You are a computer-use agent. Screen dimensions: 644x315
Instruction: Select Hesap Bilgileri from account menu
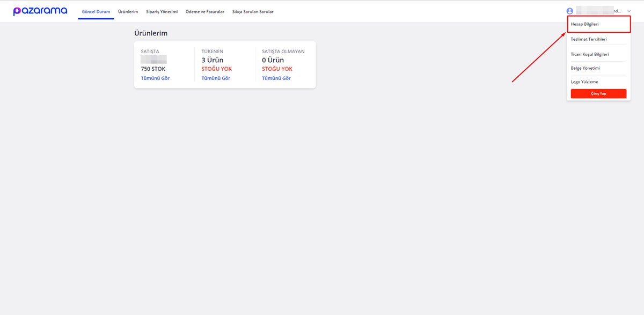[x=598, y=24]
